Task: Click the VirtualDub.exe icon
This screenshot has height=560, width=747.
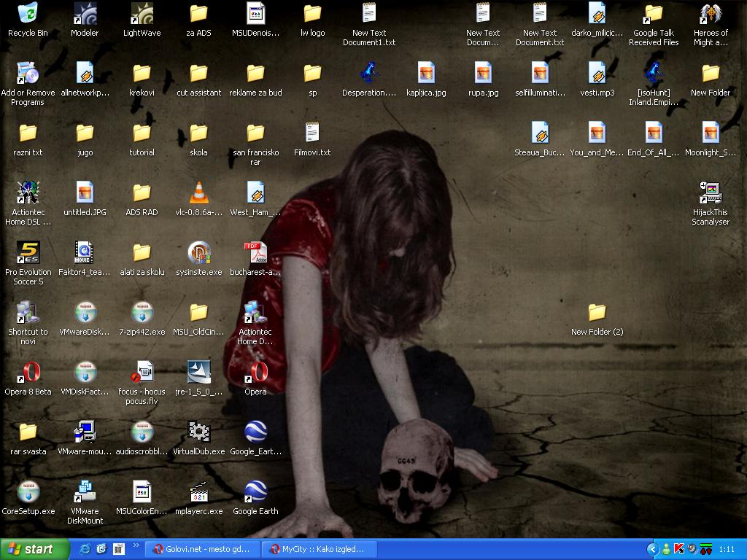Action: click(x=198, y=432)
